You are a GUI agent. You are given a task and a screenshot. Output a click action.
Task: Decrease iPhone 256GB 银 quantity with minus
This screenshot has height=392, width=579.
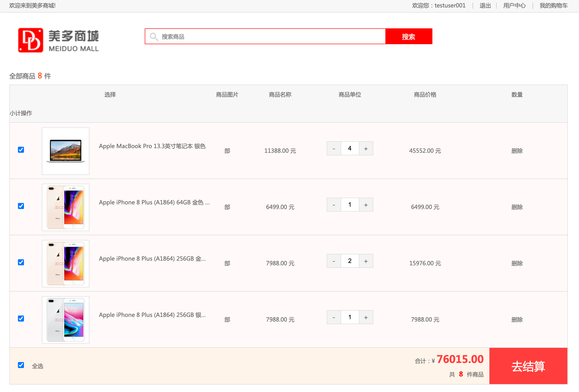334,317
